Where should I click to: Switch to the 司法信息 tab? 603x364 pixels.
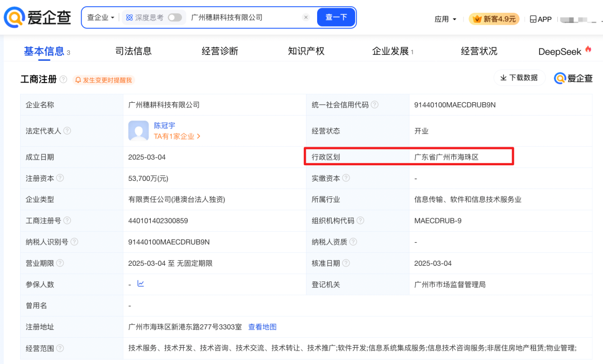(x=133, y=51)
